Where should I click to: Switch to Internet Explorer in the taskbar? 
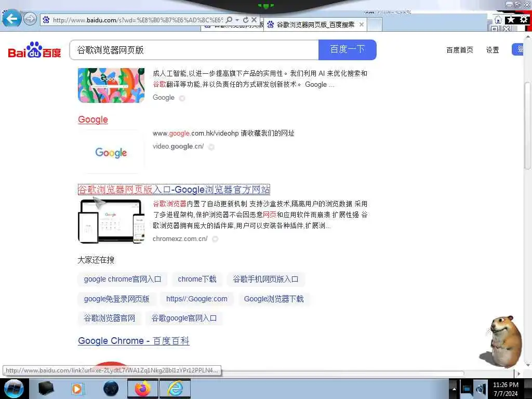pyautogui.click(x=175, y=389)
